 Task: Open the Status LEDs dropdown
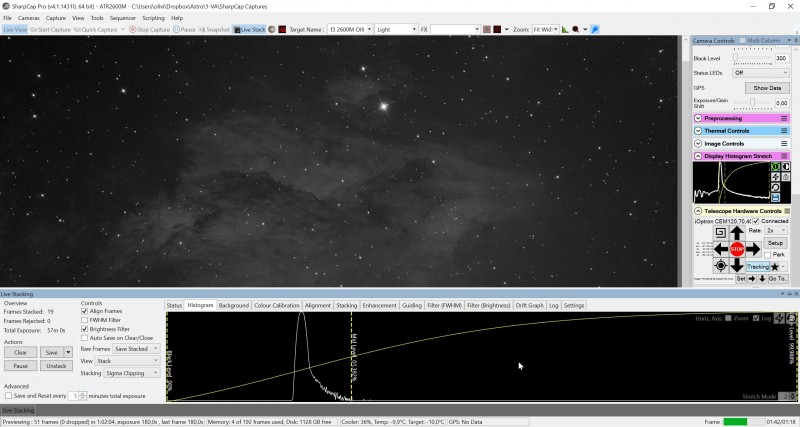tap(761, 73)
